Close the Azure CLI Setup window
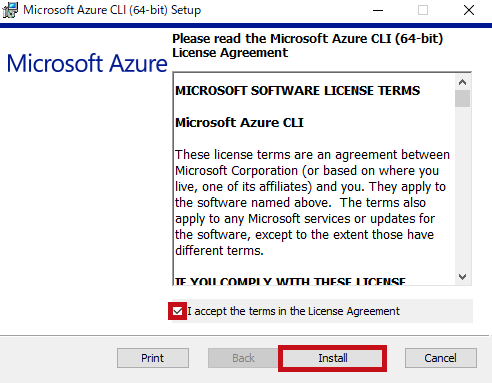 (469, 10)
